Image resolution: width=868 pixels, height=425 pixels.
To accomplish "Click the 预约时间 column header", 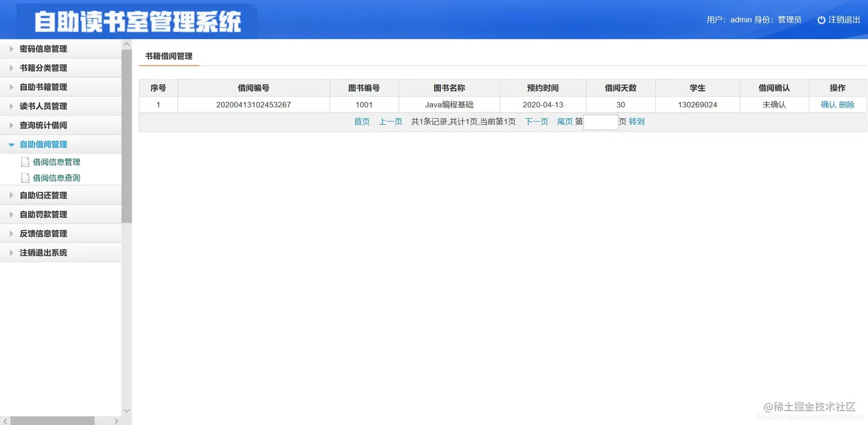I will (542, 88).
